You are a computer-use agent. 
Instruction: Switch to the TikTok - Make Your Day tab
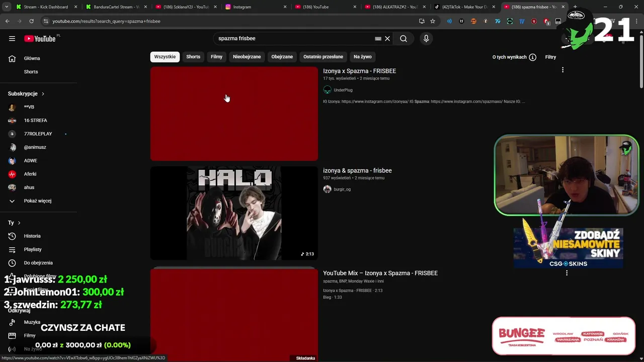pos(465,7)
